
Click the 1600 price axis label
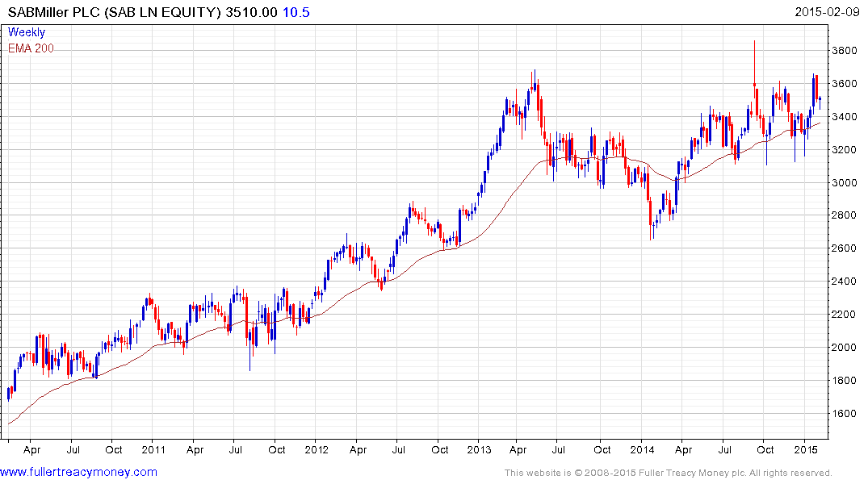tap(845, 413)
